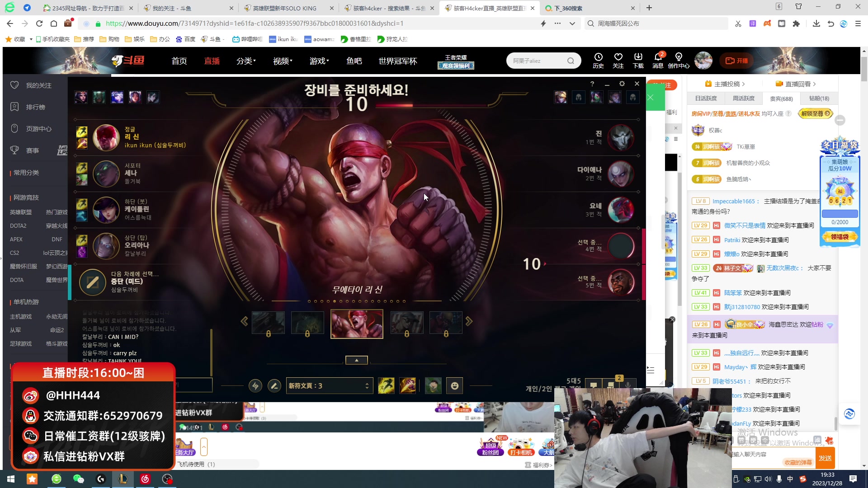This screenshot has width=868, height=488.
Task: Click browser home button
Action: (54, 23)
